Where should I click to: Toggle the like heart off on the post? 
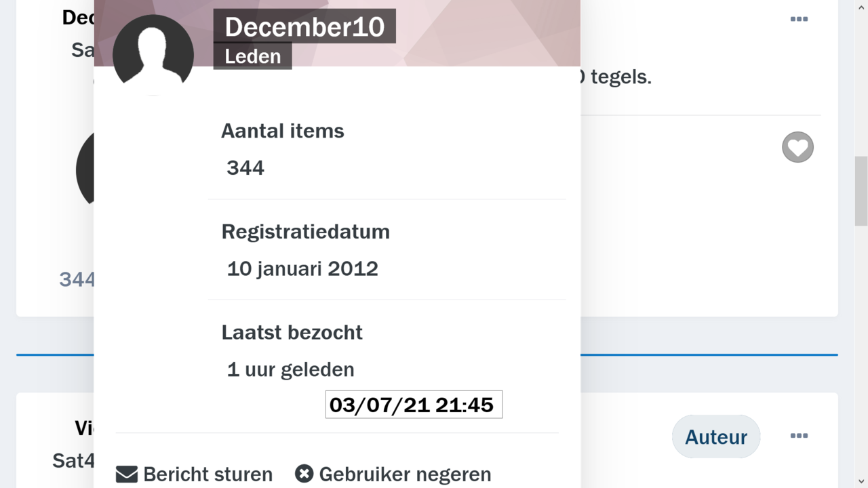797,147
